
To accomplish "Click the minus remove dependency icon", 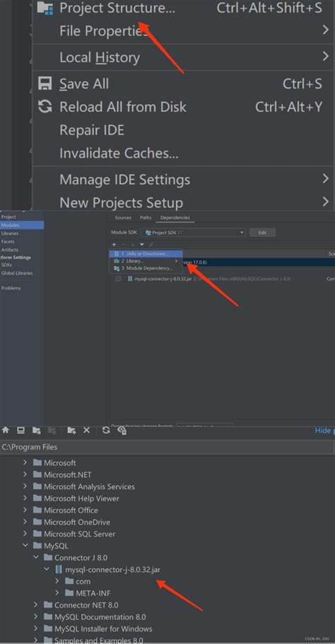I will (124, 245).
